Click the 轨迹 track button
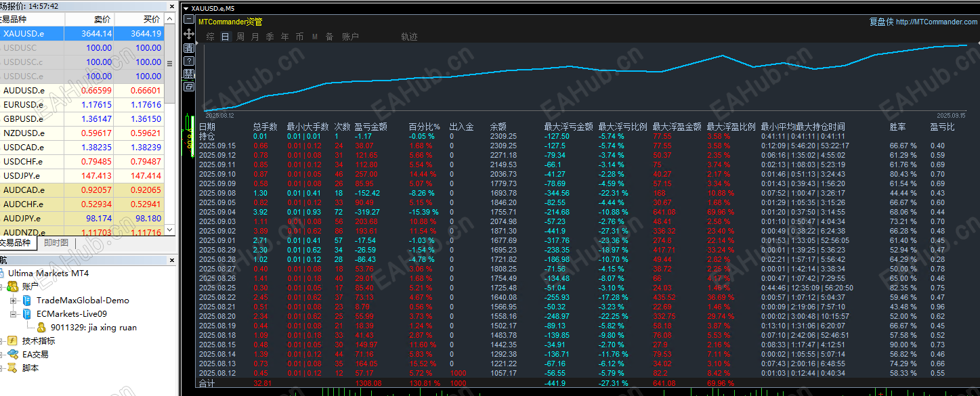Screen dimensions: 980x396 pos(409,37)
